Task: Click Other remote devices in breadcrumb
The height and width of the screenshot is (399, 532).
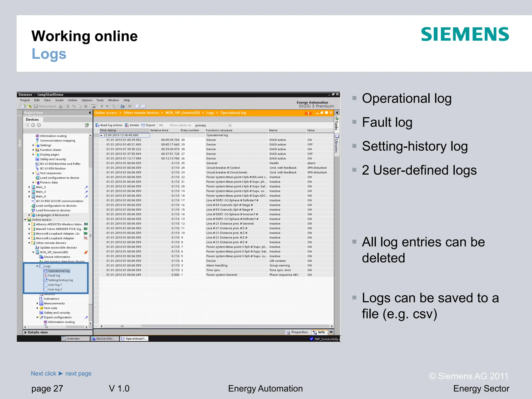Action: point(141,113)
